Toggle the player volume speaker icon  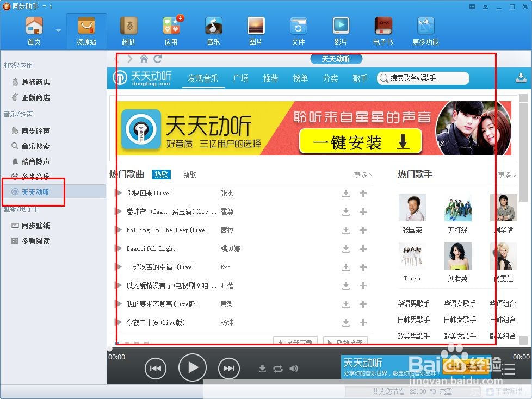tap(294, 369)
